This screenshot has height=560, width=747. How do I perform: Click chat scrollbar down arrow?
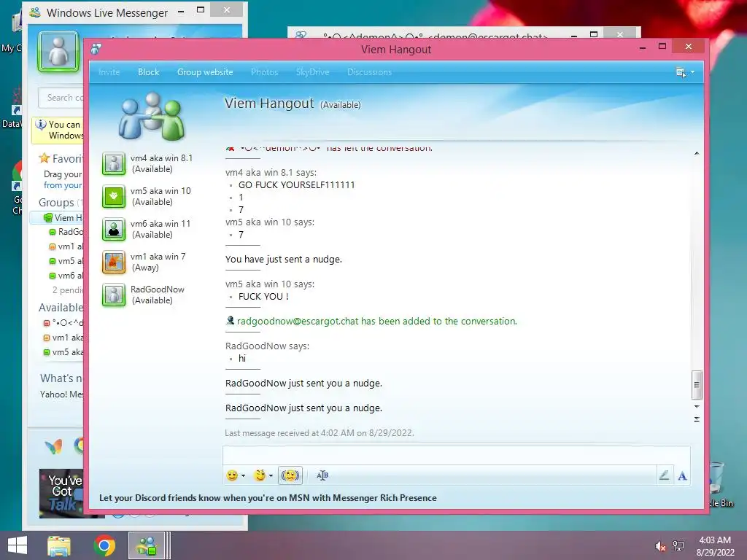click(697, 407)
